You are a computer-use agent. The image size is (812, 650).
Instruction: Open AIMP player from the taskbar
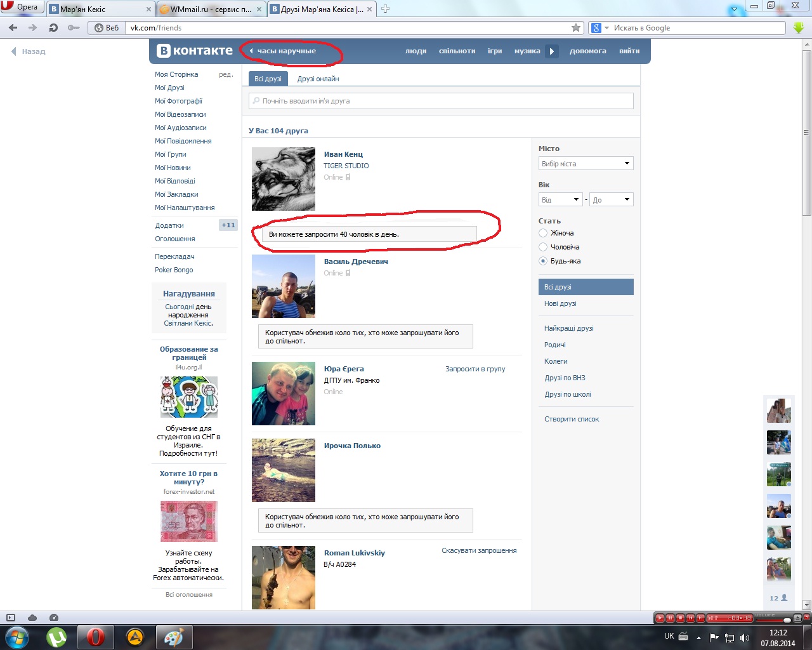coord(134,637)
